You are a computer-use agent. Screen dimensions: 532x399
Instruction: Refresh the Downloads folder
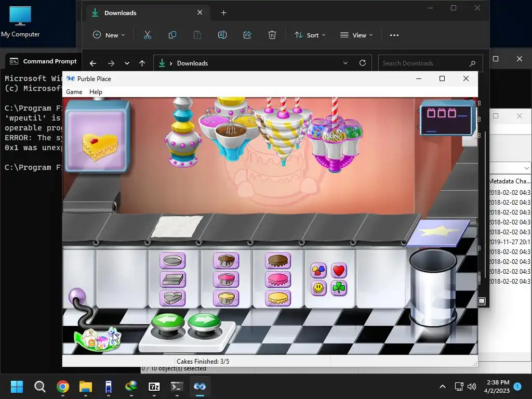click(362, 63)
